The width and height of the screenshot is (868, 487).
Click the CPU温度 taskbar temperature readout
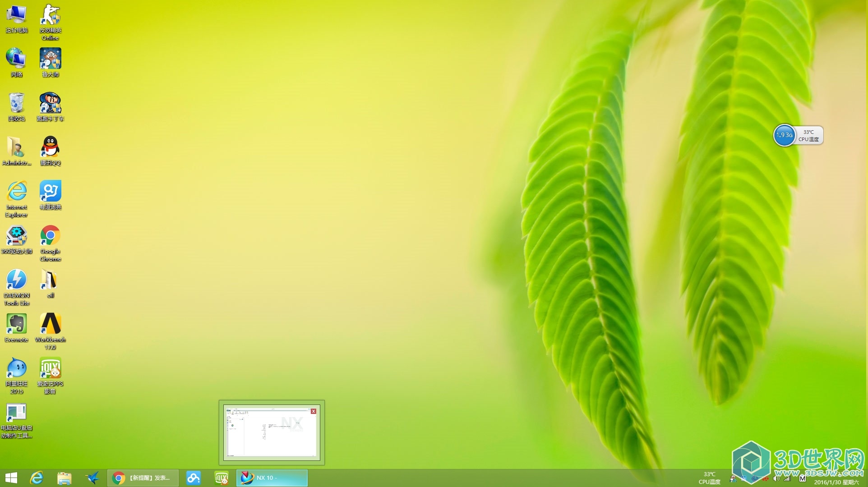tap(710, 478)
